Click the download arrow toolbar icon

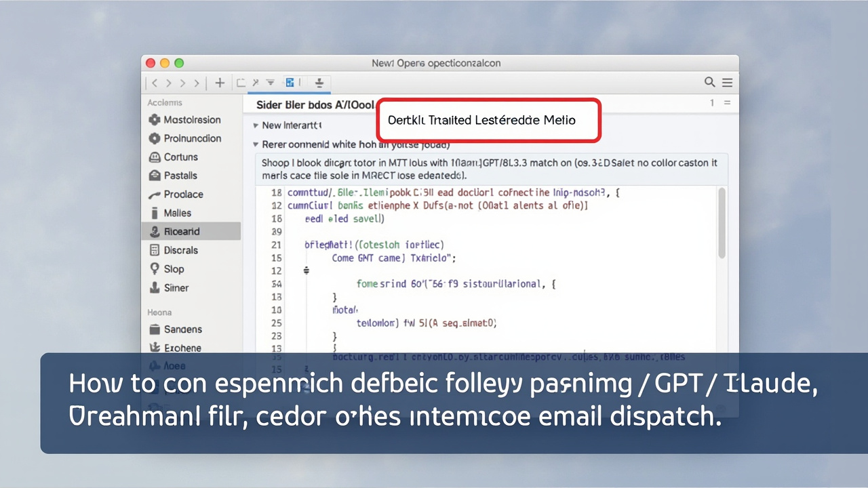click(x=319, y=83)
